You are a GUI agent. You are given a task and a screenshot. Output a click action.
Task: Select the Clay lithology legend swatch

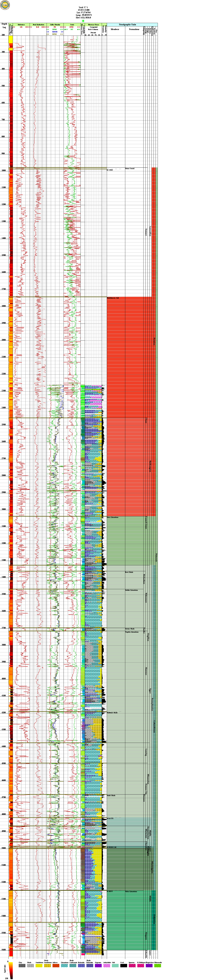coord(22,966)
